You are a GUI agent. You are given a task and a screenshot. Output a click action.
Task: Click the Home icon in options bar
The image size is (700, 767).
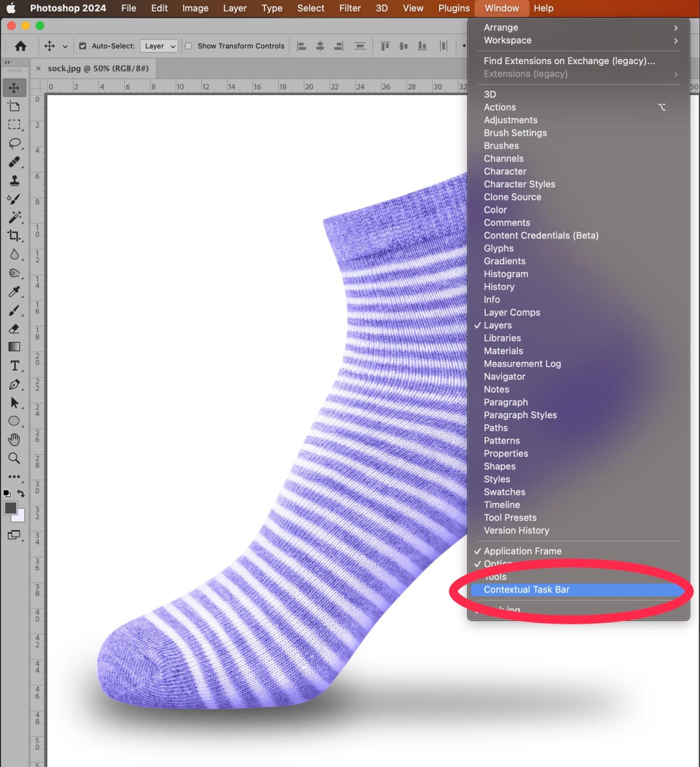21,46
